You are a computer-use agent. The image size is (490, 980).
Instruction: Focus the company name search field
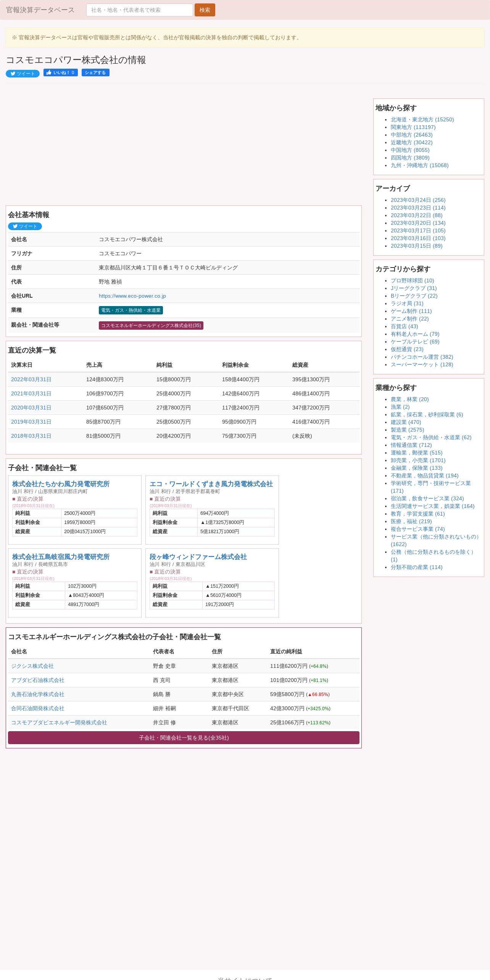point(139,10)
